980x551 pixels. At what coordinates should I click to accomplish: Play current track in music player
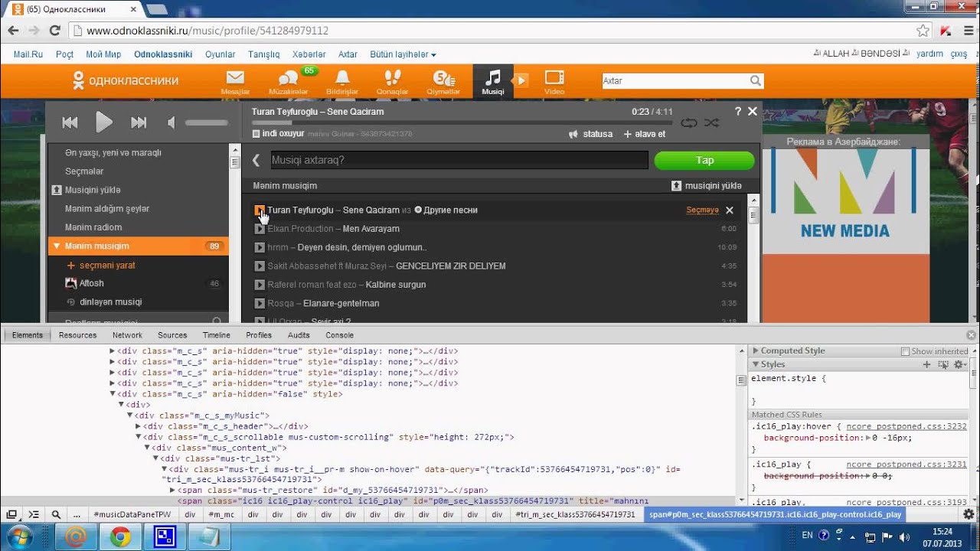(104, 122)
